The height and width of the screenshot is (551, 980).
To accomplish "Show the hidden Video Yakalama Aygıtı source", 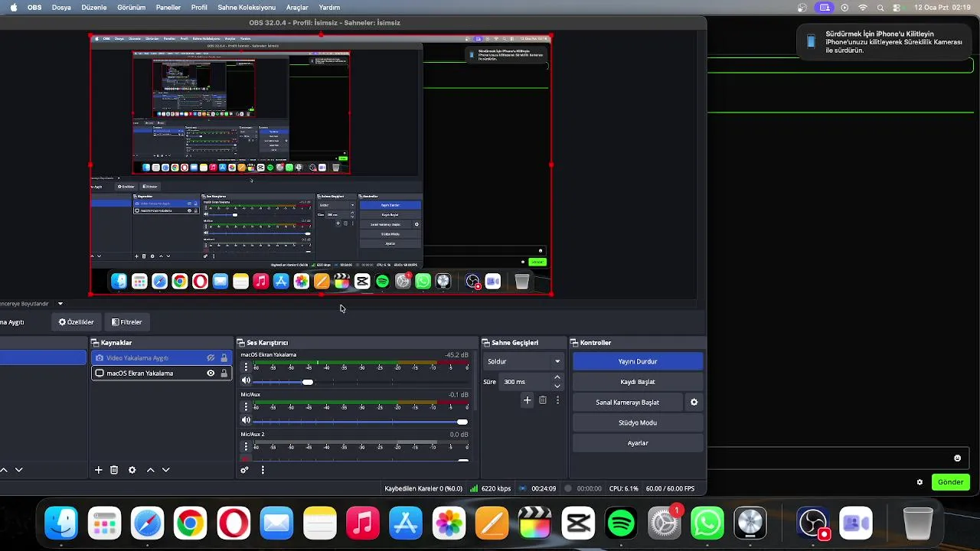I will (211, 358).
